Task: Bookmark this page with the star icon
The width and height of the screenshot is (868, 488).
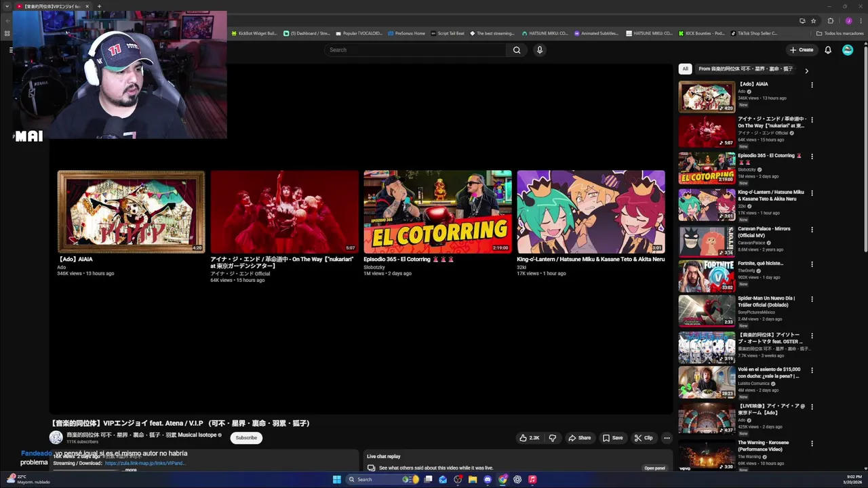Action: [814, 21]
